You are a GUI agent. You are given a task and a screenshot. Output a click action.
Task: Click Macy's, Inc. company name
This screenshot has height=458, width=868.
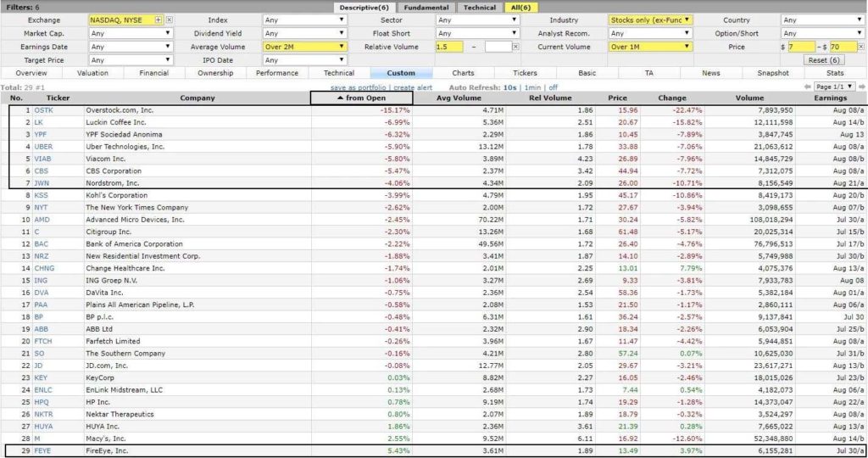(106, 438)
